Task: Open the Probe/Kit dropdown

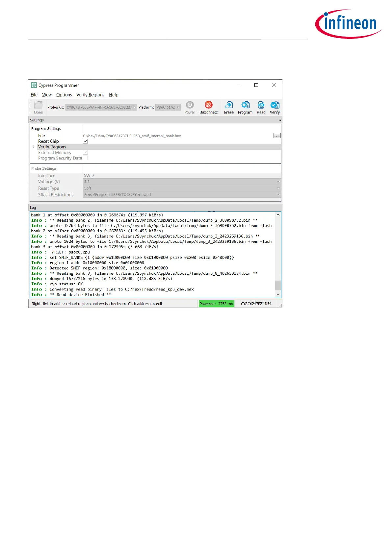Action: [101, 107]
